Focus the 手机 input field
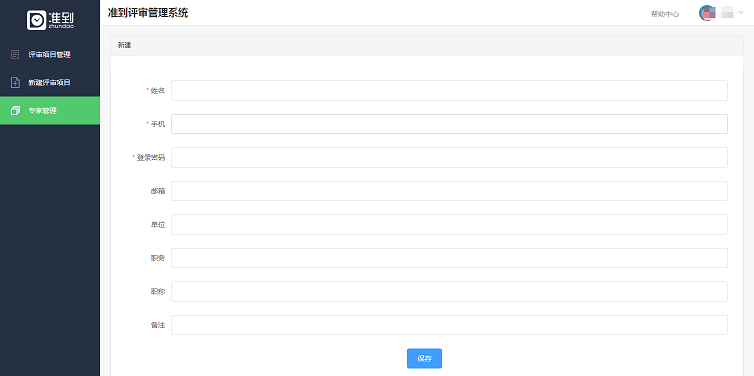 tap(449, 124)
